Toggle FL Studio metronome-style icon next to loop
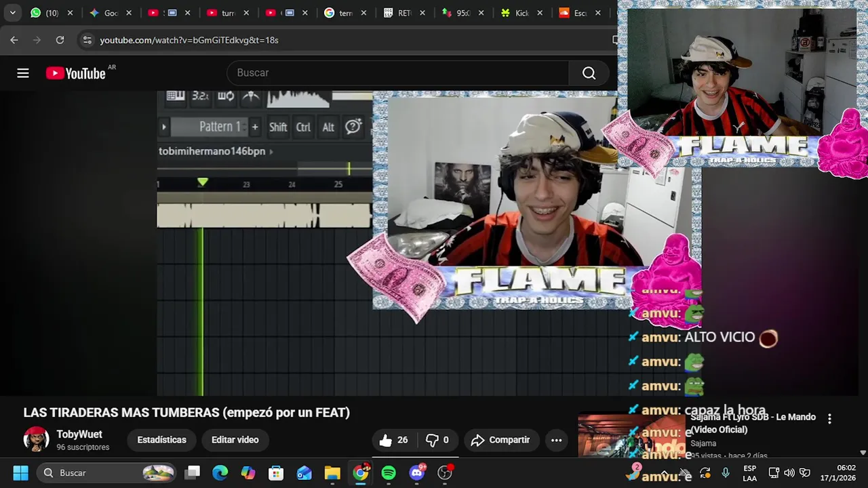The height and width of the screenshot is (488, 868). click(251, 96)
